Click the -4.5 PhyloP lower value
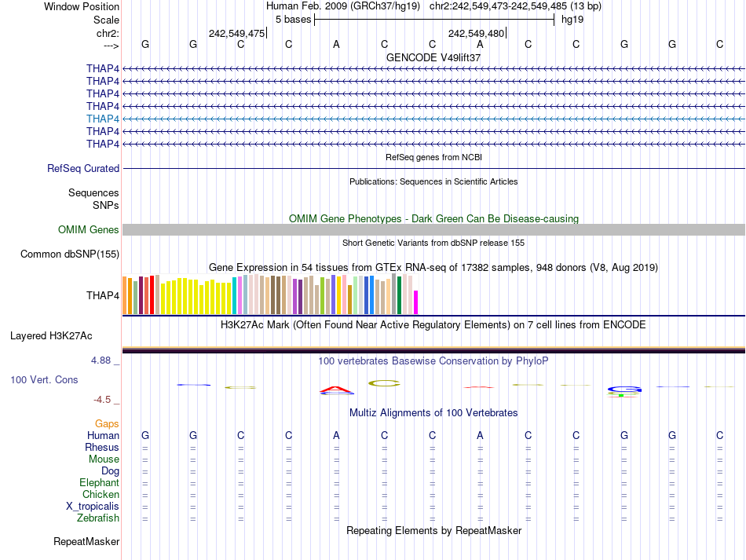 point(102,400)
